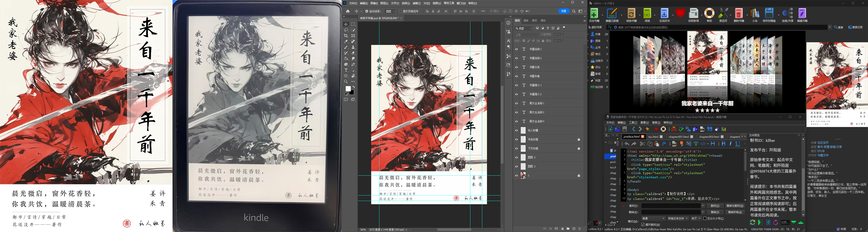
Task: Check the 区分大小写 case-sensitive checkbox
Action: (x=705, y=219)
